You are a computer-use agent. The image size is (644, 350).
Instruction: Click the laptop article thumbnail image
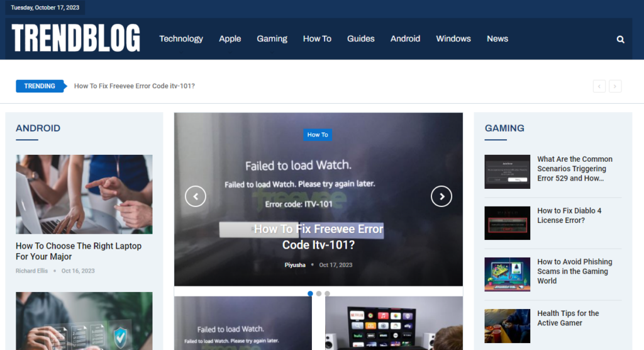point(84,195)
